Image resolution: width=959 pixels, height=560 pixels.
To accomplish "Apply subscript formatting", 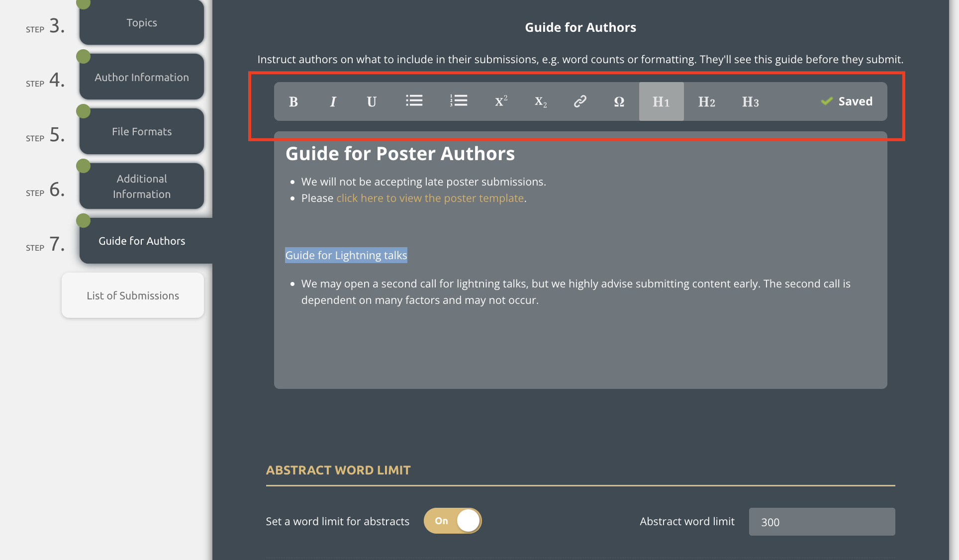I will point(540,102).
